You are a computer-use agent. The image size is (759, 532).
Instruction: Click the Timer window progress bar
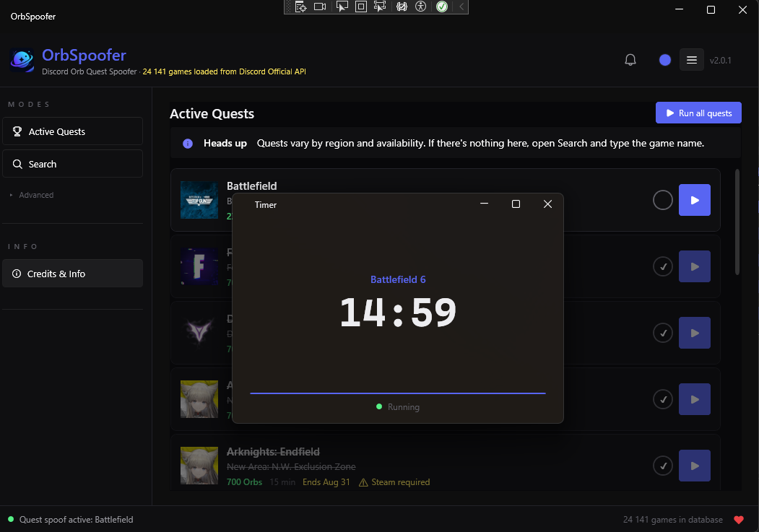pos(398,393)
